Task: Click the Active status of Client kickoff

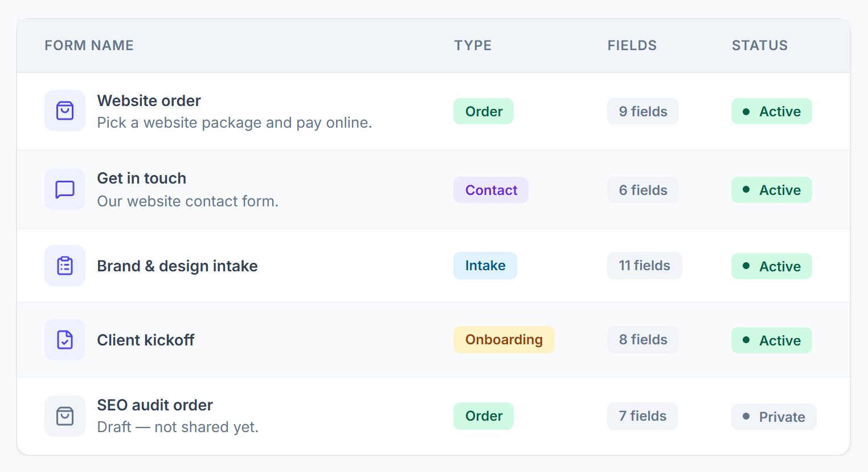Action: [772, 340]
